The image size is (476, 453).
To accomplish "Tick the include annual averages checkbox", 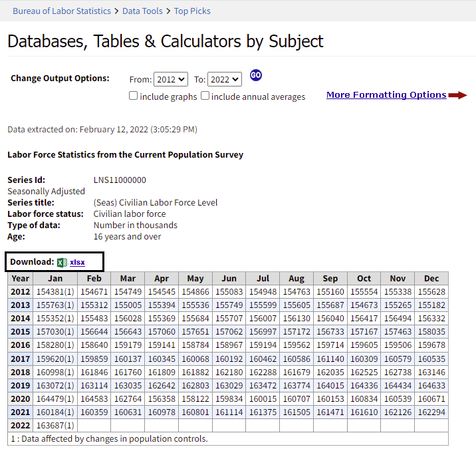I will pos(205,96).
